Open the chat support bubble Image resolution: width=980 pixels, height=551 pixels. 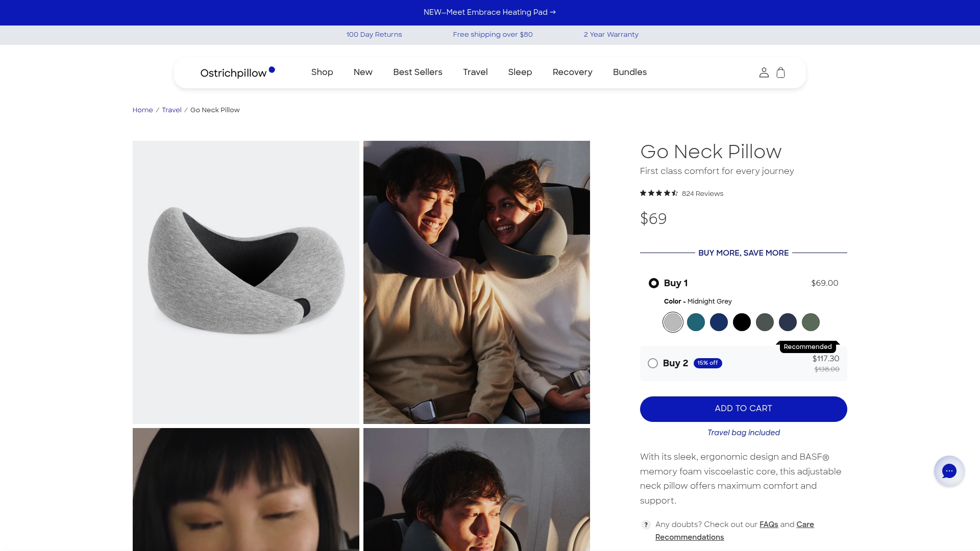coord(949,471)
